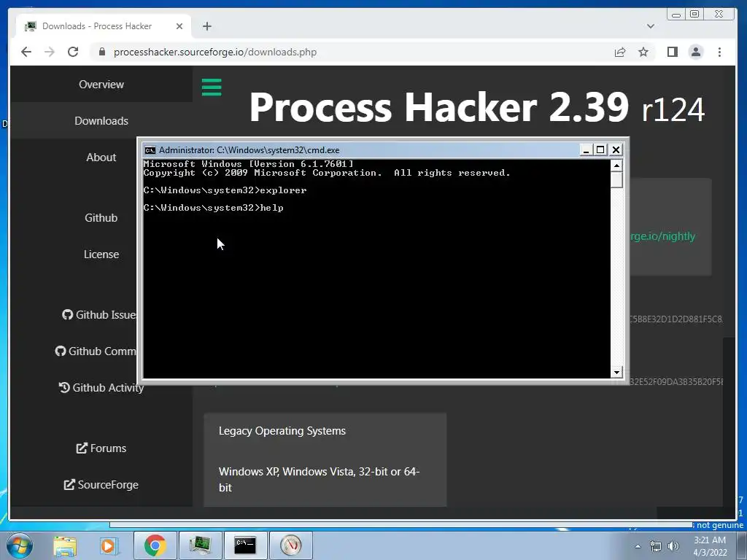Expand the tab search chevron
The image size is (747, 560).
click(650, 26)
